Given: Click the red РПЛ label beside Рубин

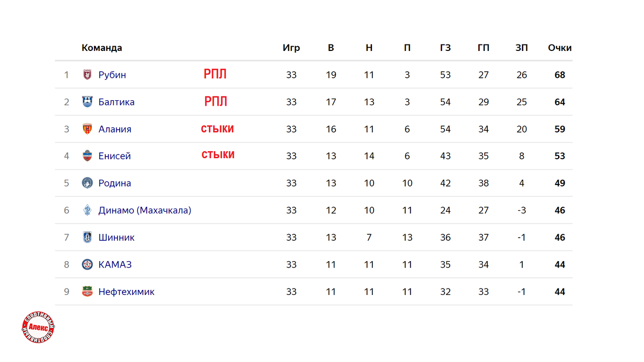Looking at the screenshot, I should 215,75.
